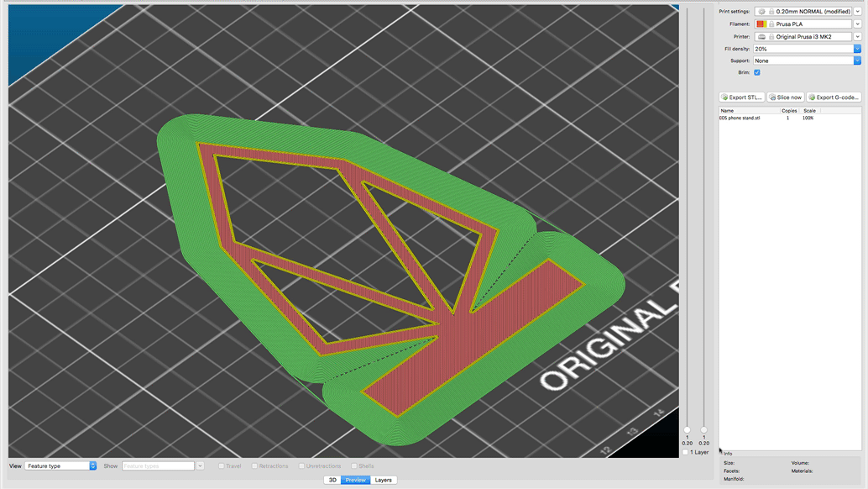Viewport: 868px width, 489px height.
Task: Click the Export G-code button icon
Action: pyautogui.click(x=812, y=97)
